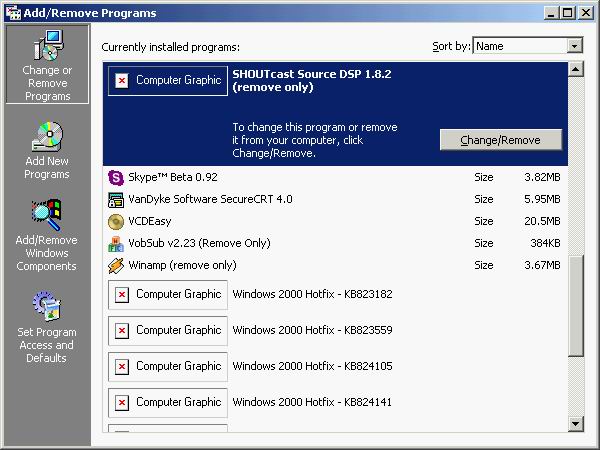Select Windows 2000 Hotfix - KB824141

[335, 403]
